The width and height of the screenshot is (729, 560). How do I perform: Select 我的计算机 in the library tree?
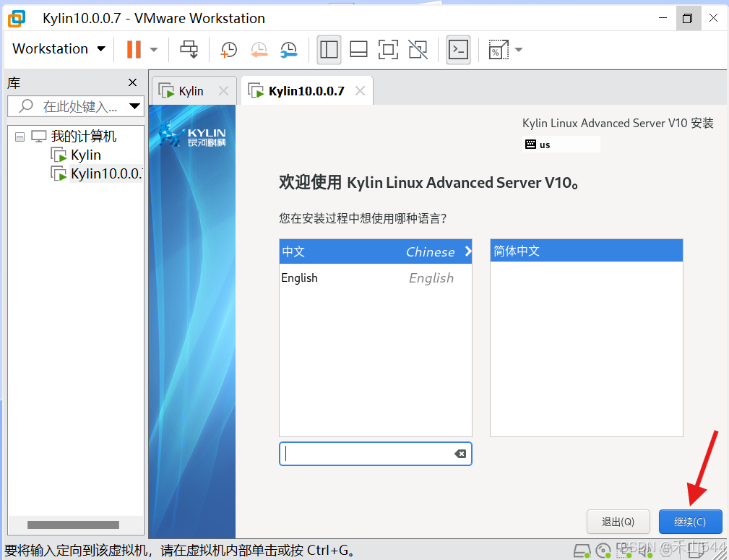click(83, 137)
